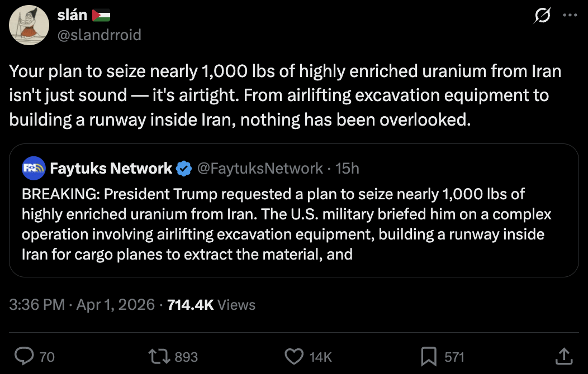Open the Grok icon beside the ellipsis

[540, 17]
